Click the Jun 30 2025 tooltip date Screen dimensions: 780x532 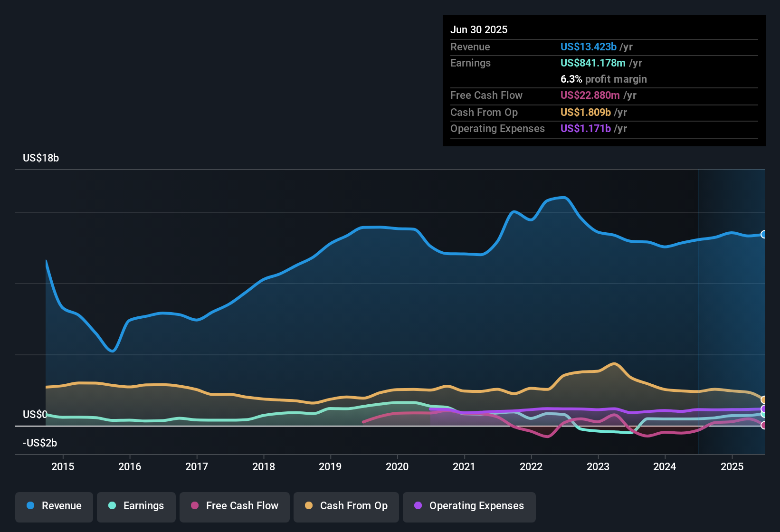(x=479, y=29)
